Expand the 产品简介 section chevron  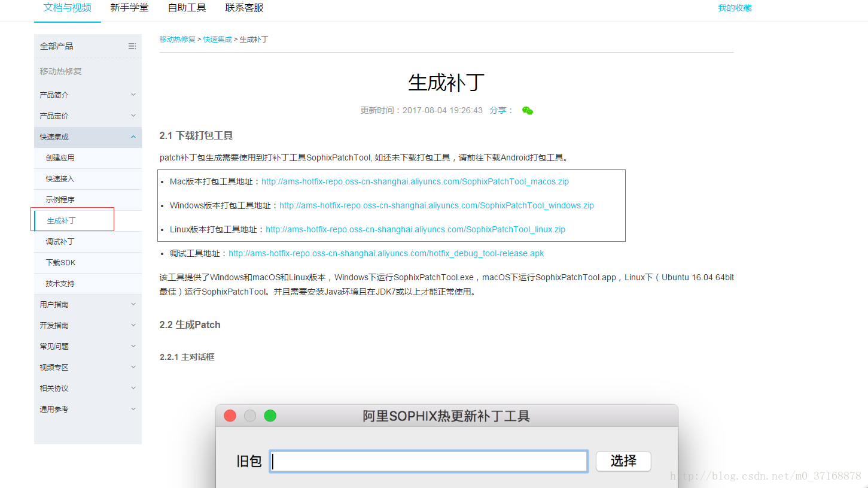(133, 95)
